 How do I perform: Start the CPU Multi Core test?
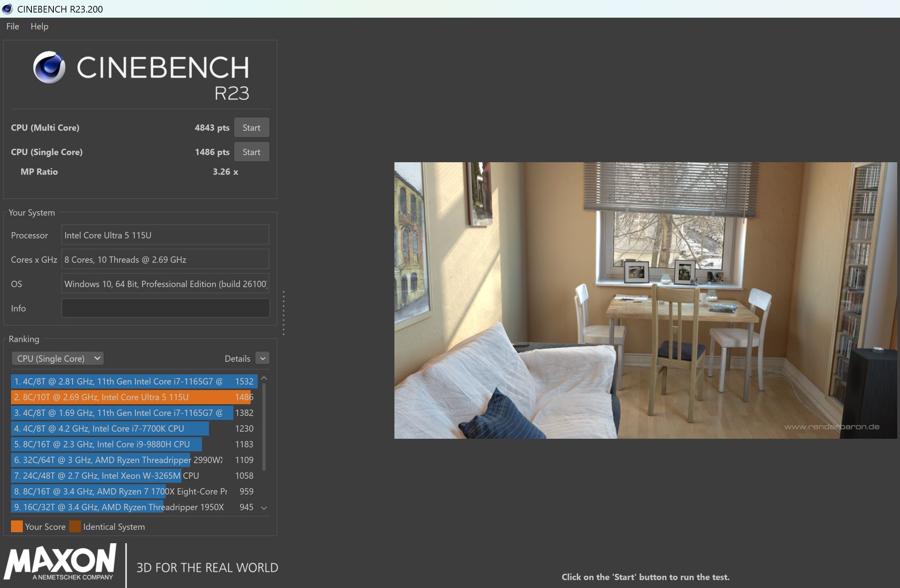pos(251,128)
